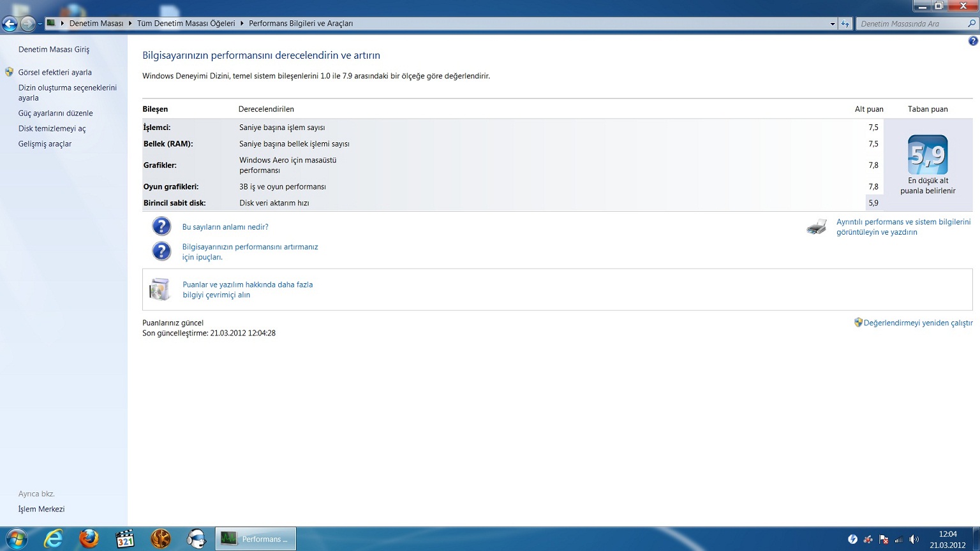Open 'Görsel efektleri ayarla' in sidebar

55,72
